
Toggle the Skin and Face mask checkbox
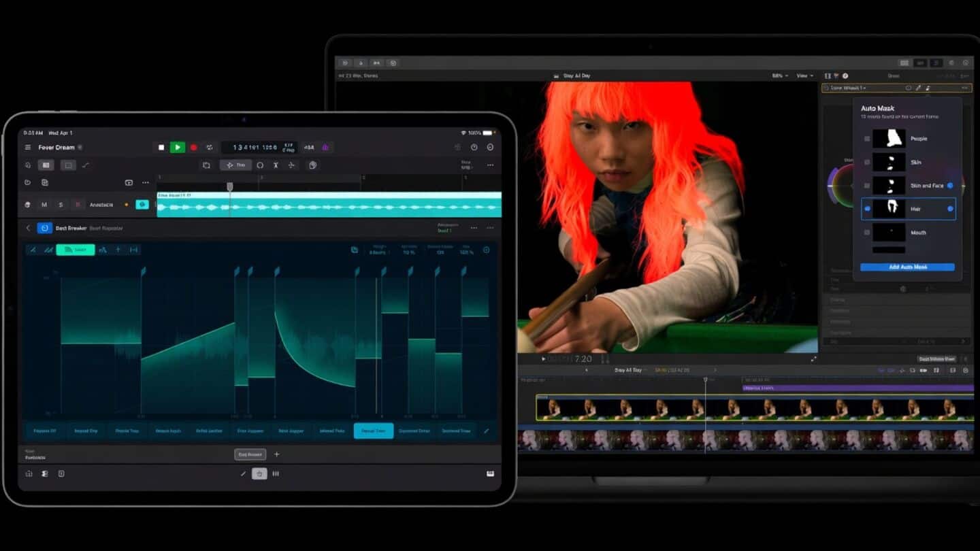click(x=866, y=185)
